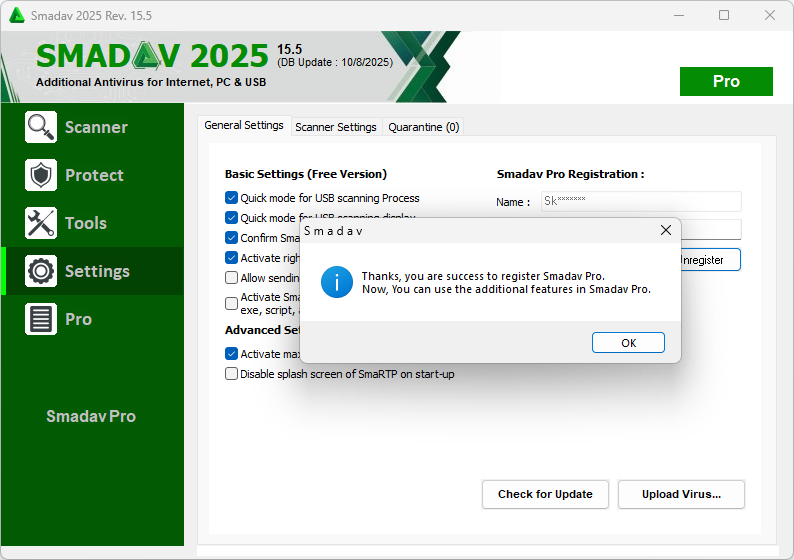Click the DB Update date text
794x560 pixels.
[335, 62]
